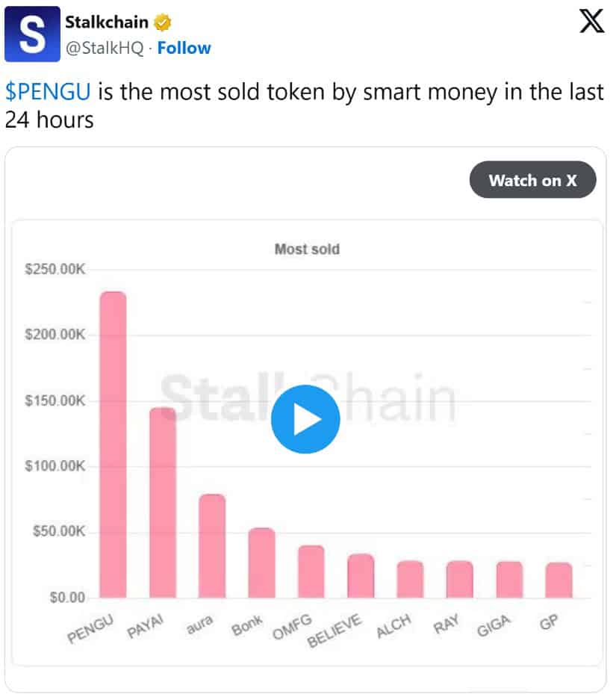Click the Stalkchain profile avatar
616x700 pixels.
(x=31, y=33)
